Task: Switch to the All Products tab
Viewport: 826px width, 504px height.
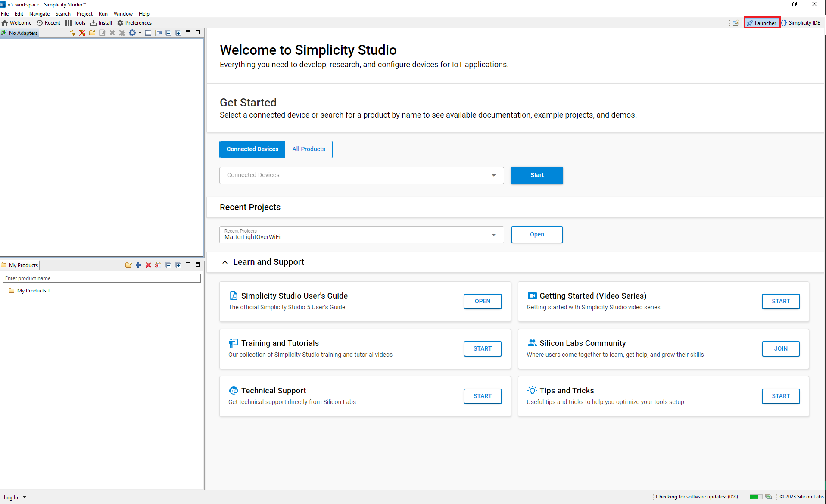Action: coord(309,149)
